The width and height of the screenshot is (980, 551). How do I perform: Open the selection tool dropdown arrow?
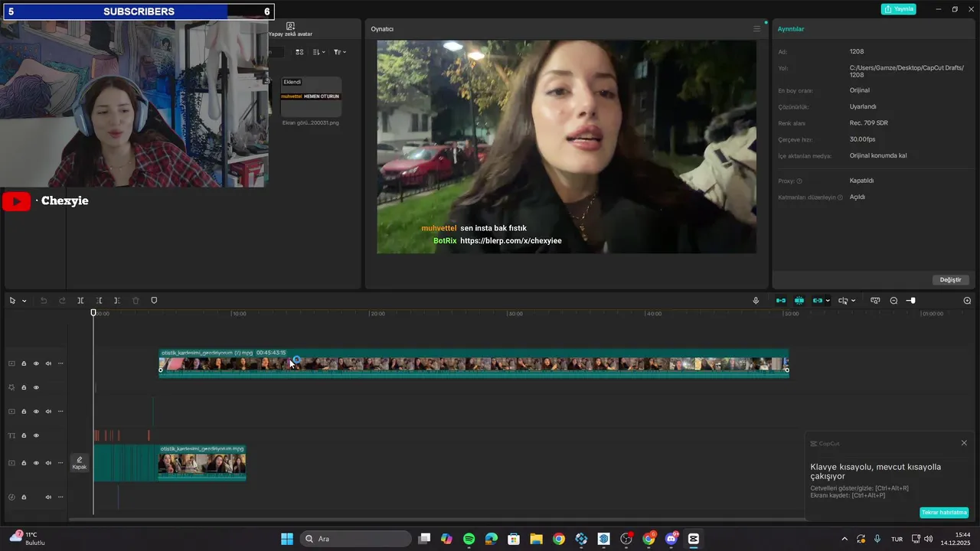coord(24,301)
